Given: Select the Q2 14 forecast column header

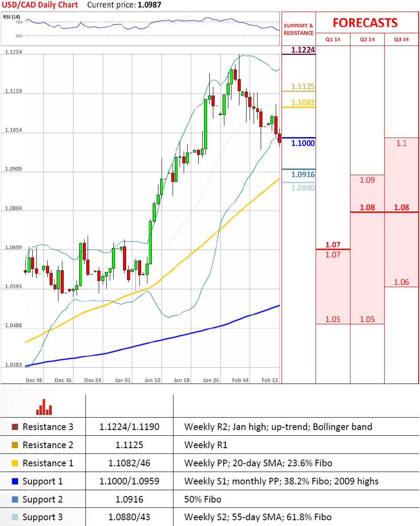Looking at the screenshot, I should point(367,39).
